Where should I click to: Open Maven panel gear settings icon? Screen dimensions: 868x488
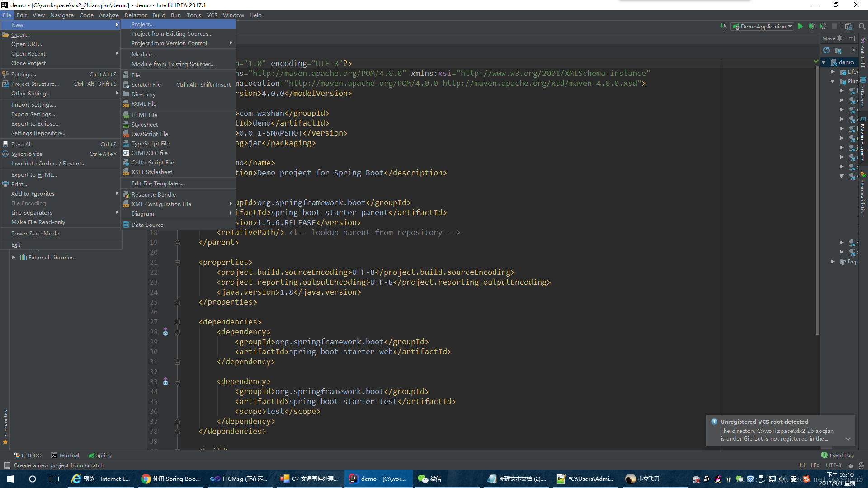point(840,38)
